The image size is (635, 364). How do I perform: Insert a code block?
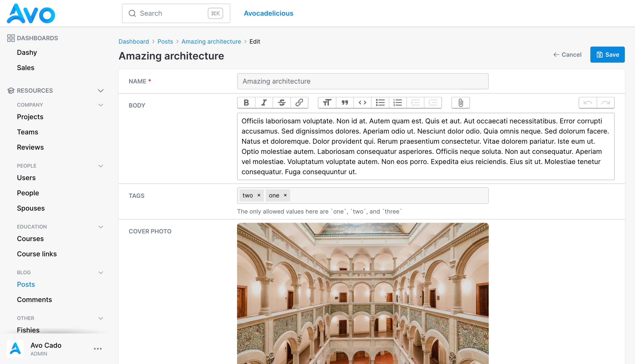point(362,103)
